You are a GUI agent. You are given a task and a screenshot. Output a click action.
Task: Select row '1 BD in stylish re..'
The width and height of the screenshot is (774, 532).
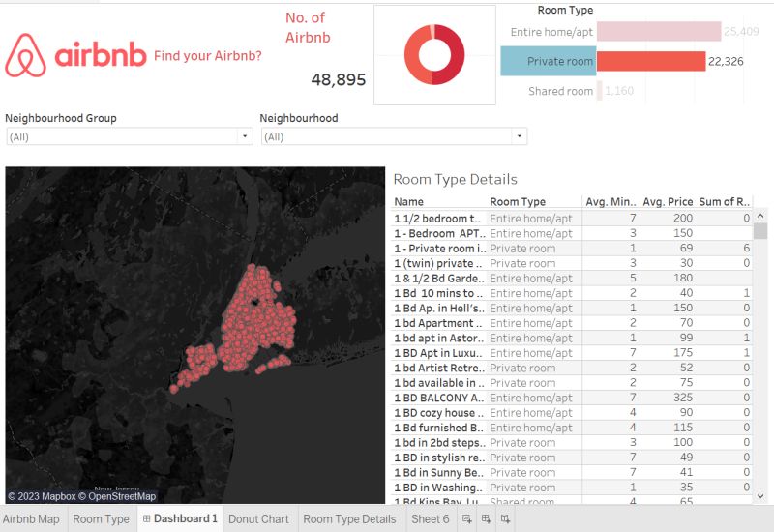pyautogui.click(x=573, y=458)
